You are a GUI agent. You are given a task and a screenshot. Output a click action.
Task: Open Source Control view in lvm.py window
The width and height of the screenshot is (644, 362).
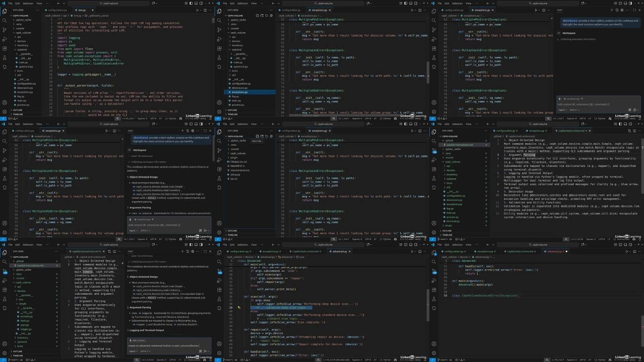[4, 30]
